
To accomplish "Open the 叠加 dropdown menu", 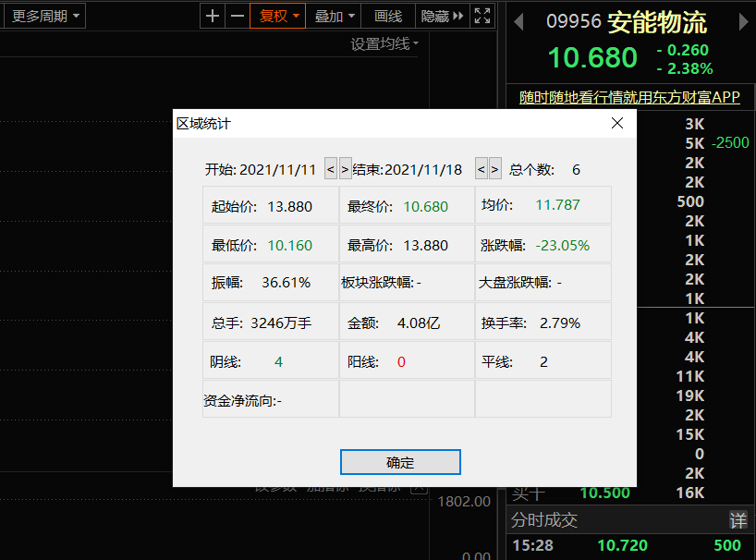I will 334,16.
